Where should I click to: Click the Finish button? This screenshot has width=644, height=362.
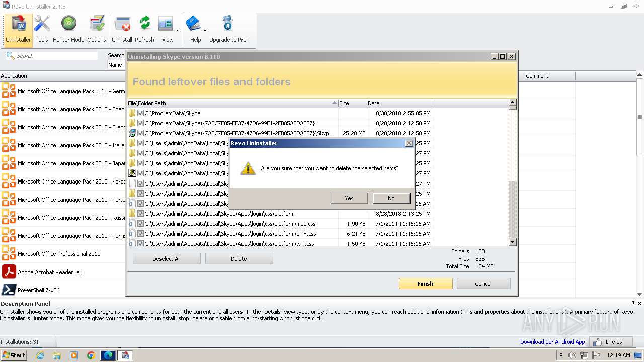coord(425,284)
